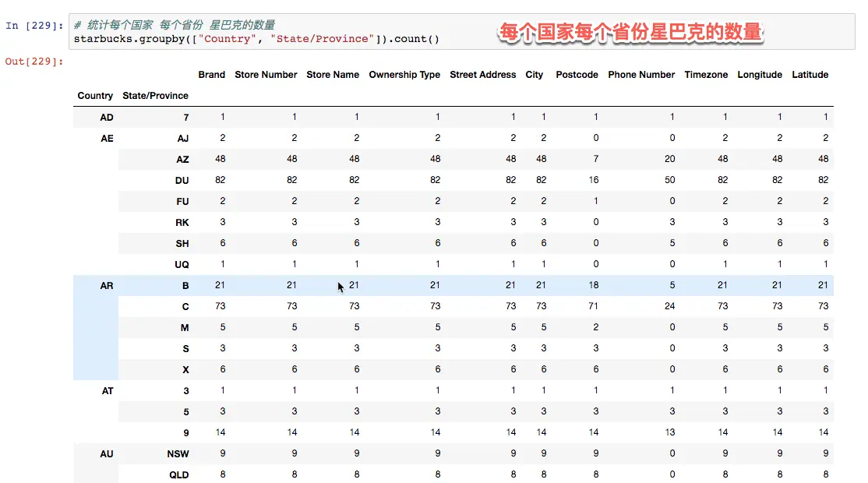Select the QLD state row label
The height and width of the screenshot is (483, 868).
[178, 474]
